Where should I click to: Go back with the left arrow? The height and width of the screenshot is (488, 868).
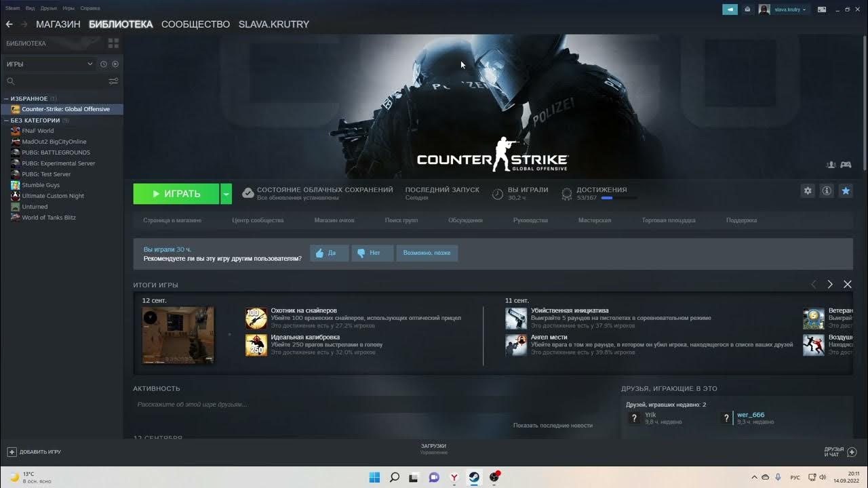(x=9, y=24)
